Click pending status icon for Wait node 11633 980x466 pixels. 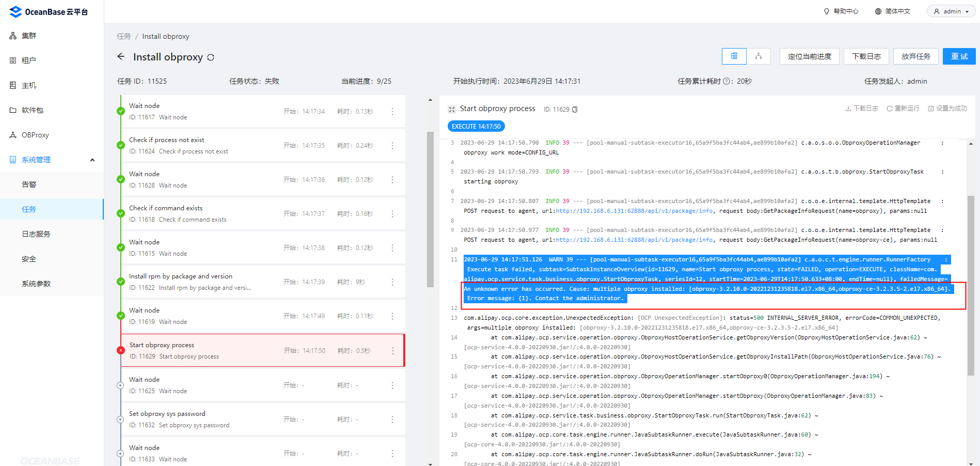pos(120,454)
